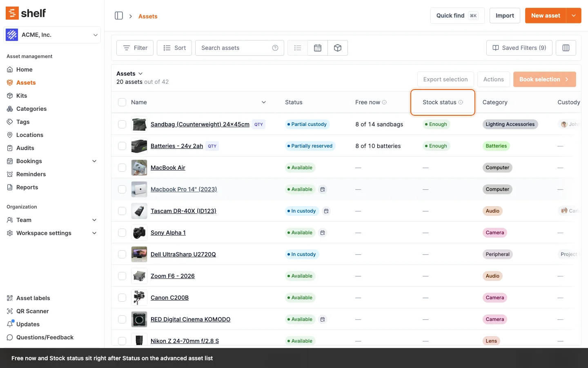The height and width of the screenshot is (368, 588).
Task: Click booking icon beside Tascam DR-40X status
Action: [326, 211]
